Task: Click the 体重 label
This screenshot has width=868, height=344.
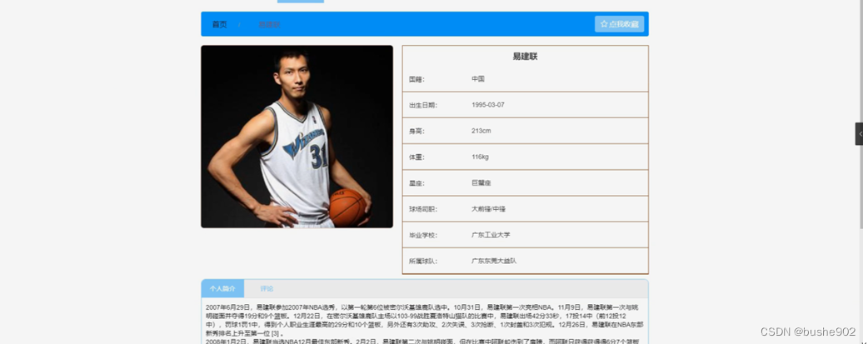Action: coord(417,157)
